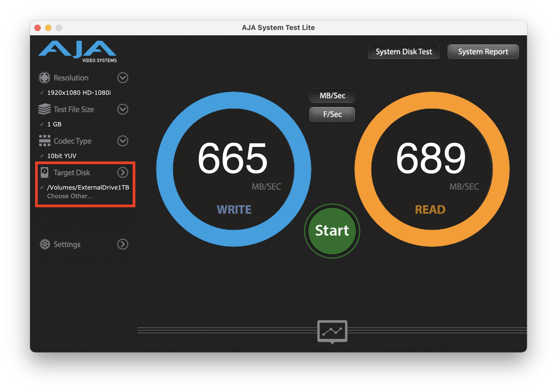Click Choose Other... disk option
557x392 pixels.
click(70, 196)
